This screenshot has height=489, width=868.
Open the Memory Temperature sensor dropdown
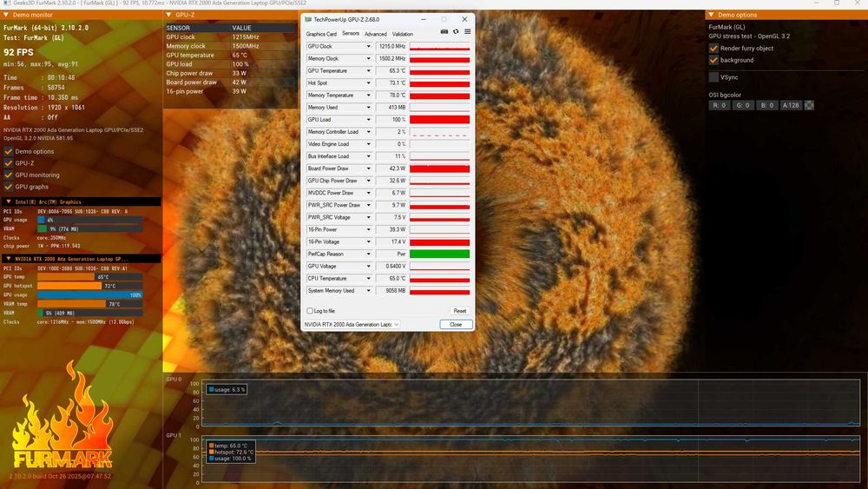click(x=368, y=96)
